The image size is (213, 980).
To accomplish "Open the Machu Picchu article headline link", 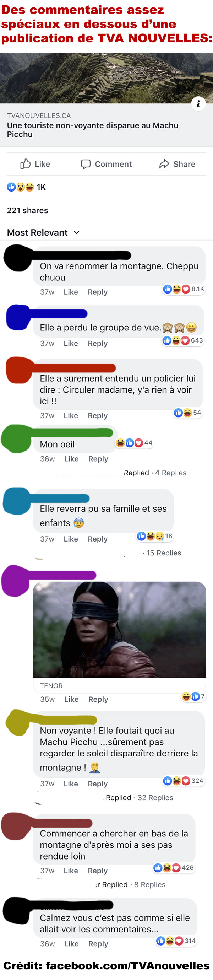I will (x=92, y=130).
